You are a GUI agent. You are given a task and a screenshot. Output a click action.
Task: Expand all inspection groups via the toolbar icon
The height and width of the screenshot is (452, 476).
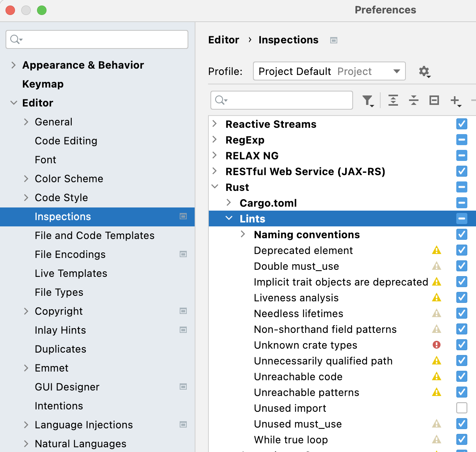tap(393, 101)
